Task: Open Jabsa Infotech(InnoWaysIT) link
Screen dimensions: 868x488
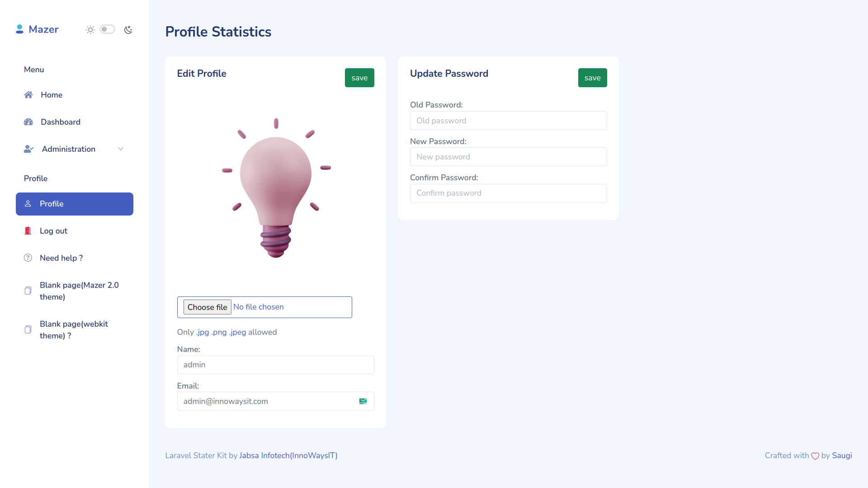Action: (288, 455)
